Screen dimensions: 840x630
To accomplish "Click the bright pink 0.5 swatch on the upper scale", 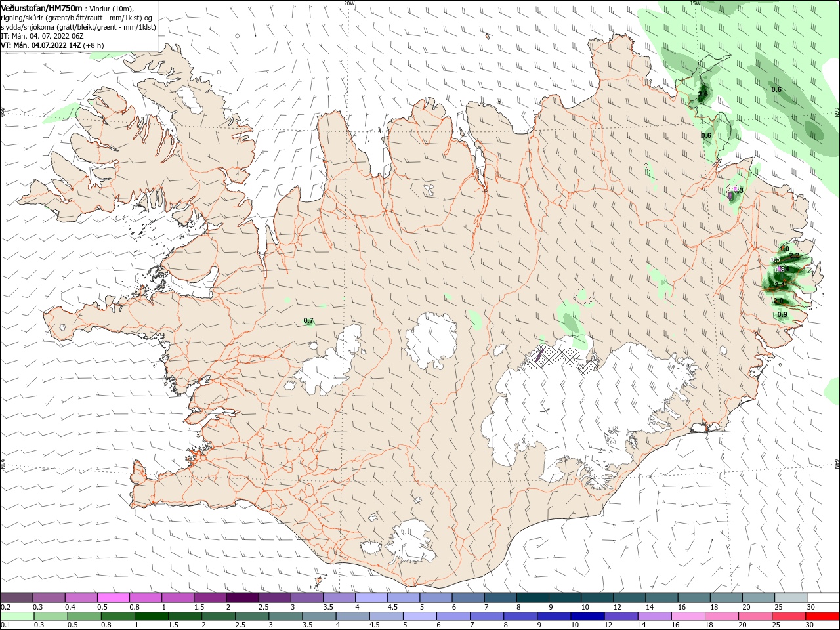I will [x=113, y=598].
